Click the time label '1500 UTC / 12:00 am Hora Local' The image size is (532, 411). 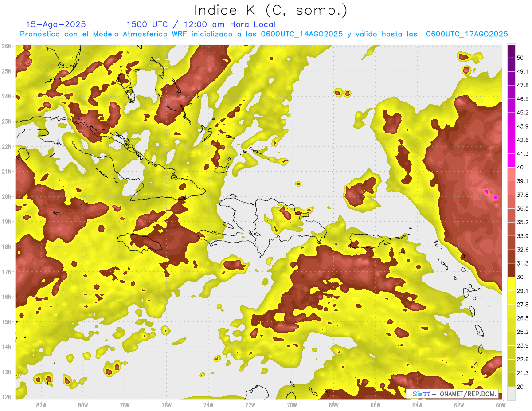tap(201, 24)
